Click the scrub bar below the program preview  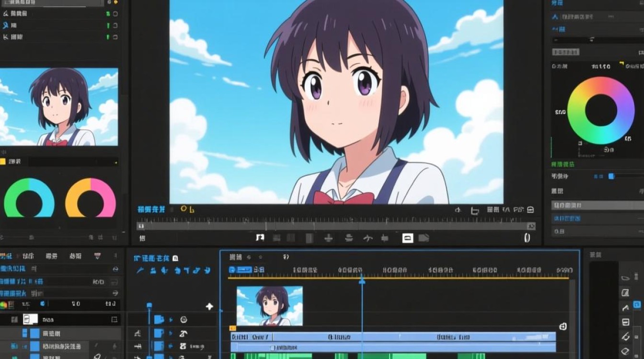pos(336,226)
